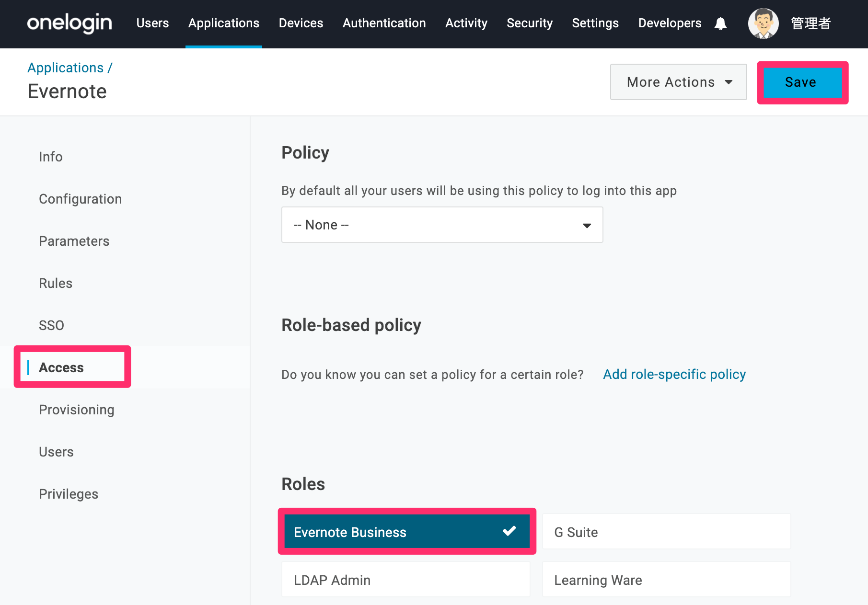Switch to the Rules tab
The image size is (868, 605).
56,283
